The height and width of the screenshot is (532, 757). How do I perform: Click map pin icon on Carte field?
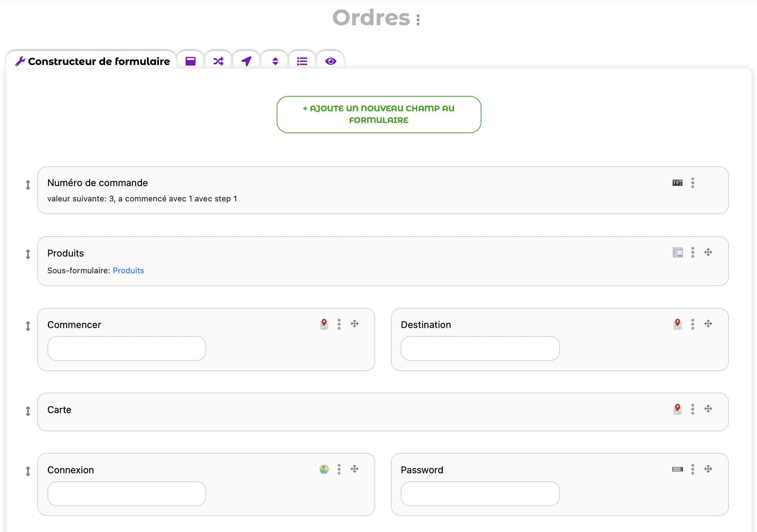pyautogui.click(x=678, y=409)
